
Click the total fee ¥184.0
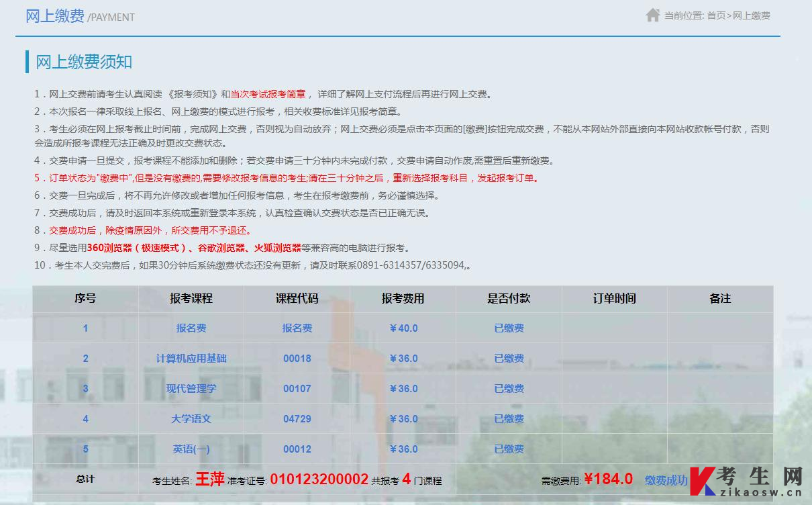click(x=608, y=479)
